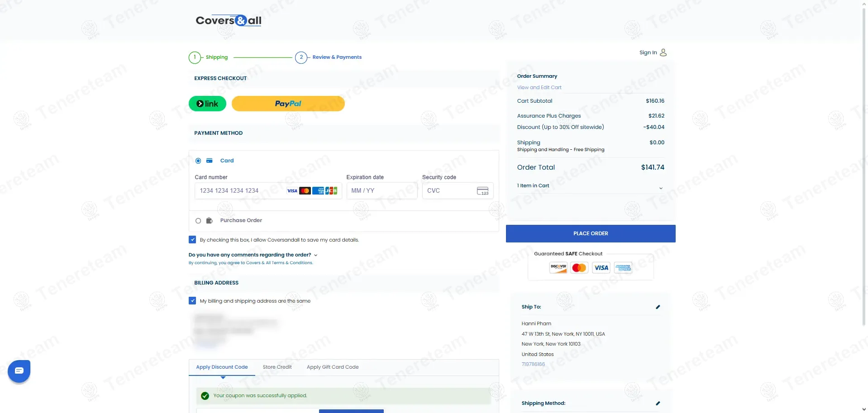This screenshot has height=413, width=868.
Task: Click the Assurance Plus Charges $21.62
Action: (x=657, y=116)
